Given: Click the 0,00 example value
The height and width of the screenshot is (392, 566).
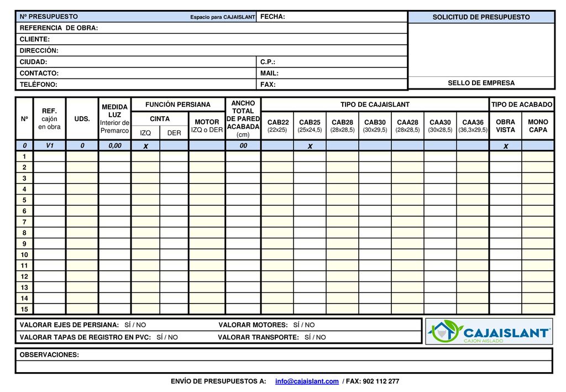Looking at the screenshot, I should [x=114, y=145].
